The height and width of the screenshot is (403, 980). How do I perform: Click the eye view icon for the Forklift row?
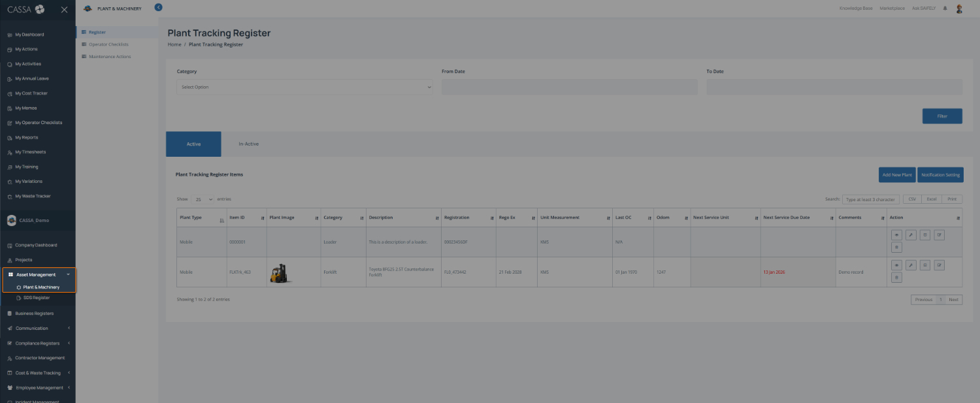(x=896, y=265)
